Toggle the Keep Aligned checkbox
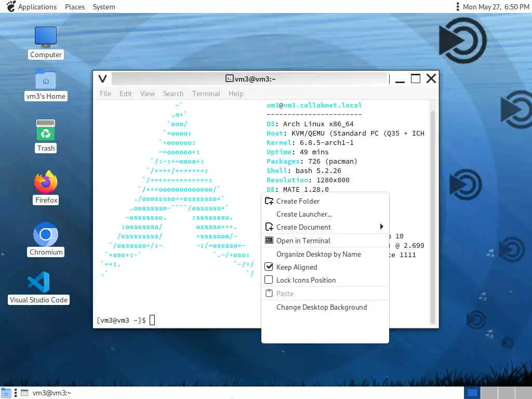The image size is (532, 399). click(269, 267)
